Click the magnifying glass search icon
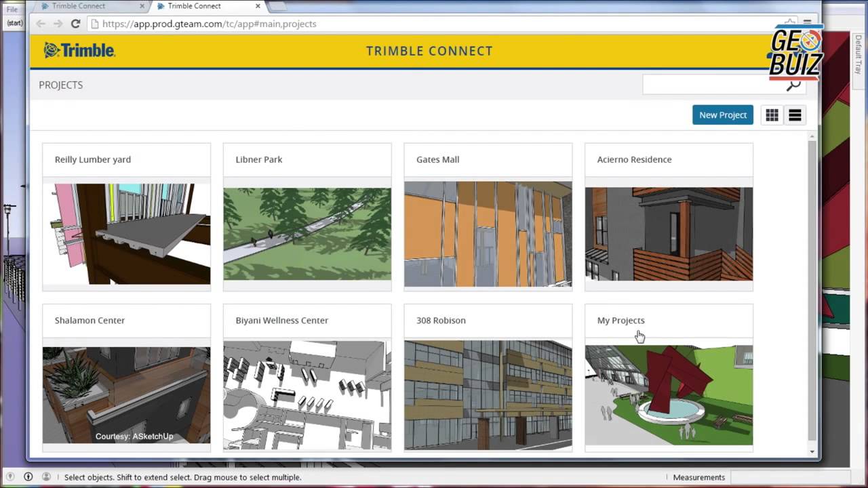This screenshot has width=868, height=488. tap(793, 85)
